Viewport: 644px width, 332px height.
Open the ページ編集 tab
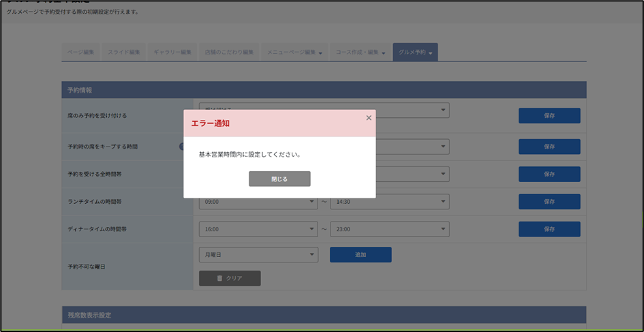pos(81,52)
